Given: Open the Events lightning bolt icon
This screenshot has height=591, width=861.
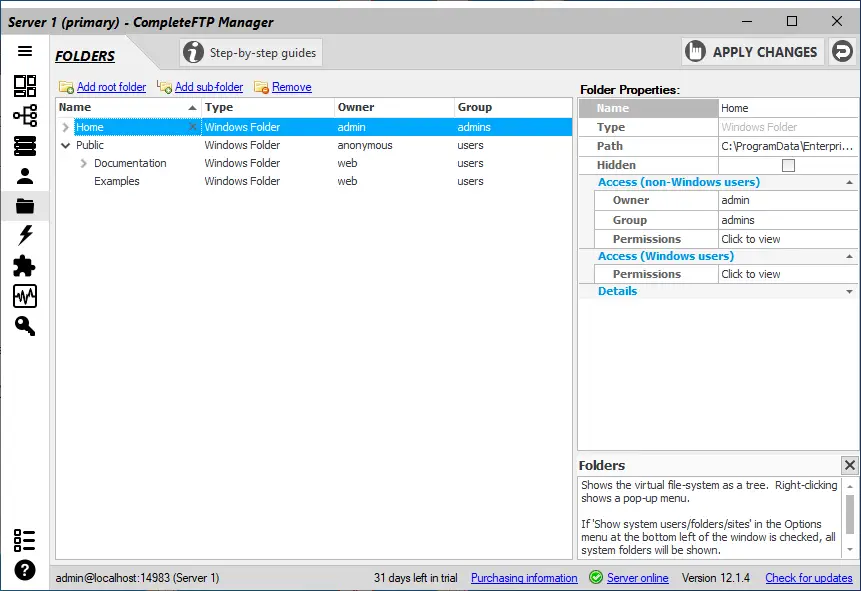Looking at the screenshot, I should click(x=25, y=235).
